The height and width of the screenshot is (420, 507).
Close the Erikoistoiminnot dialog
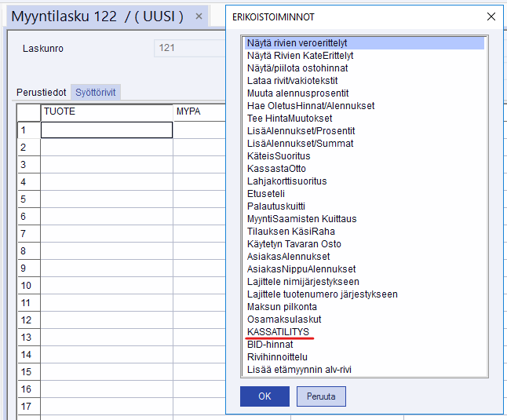[491, 16]
